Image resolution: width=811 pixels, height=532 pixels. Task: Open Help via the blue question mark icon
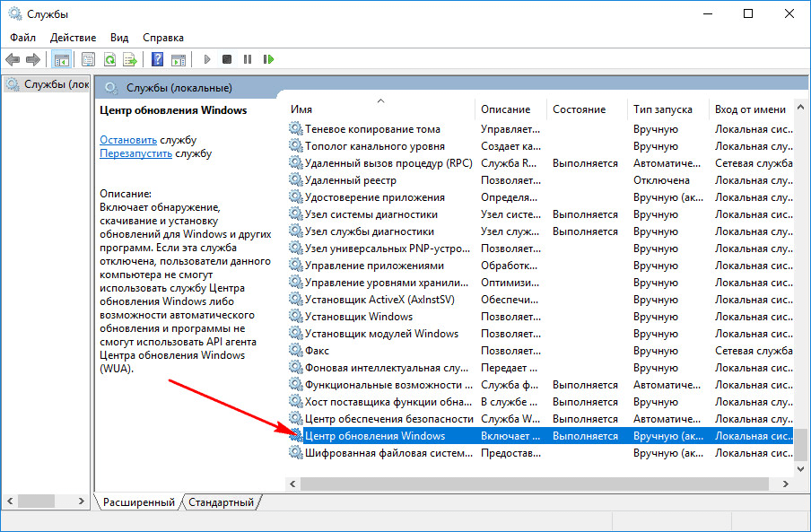point(157,59)
